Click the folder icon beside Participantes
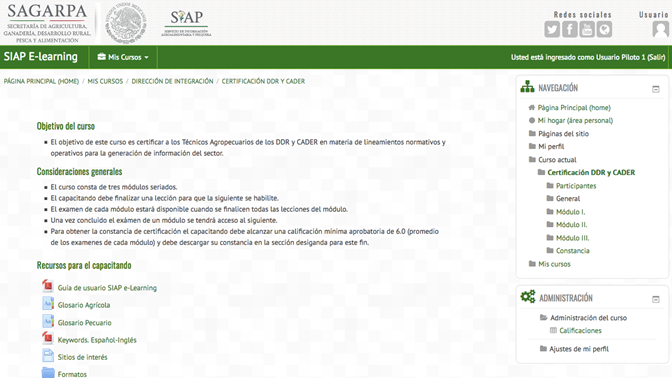The width and height of the screenshot is (672, 378). click(550, 186)
